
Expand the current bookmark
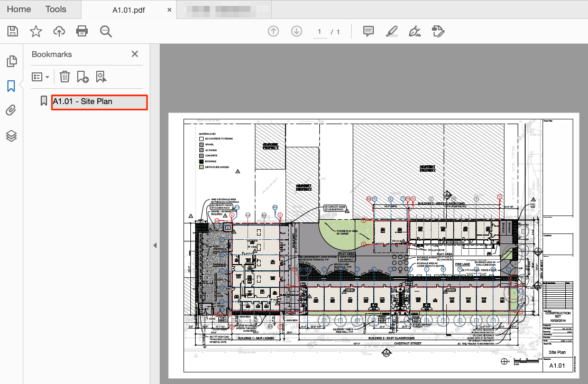point(43,101)
